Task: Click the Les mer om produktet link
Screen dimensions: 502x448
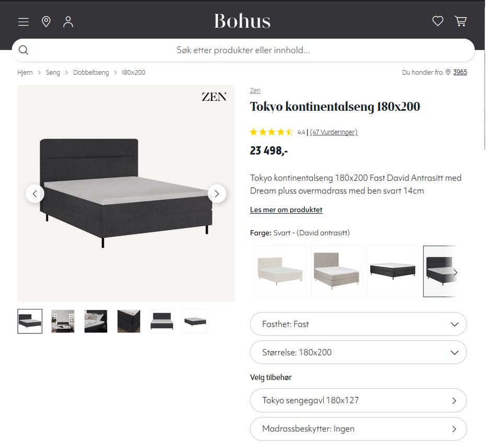Action: [x=286, y=210]
